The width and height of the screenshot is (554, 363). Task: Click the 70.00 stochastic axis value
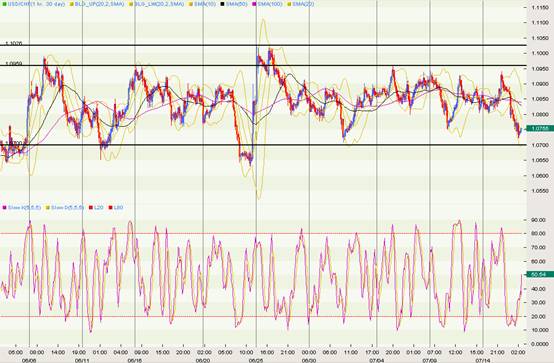(x=539, y=247)
